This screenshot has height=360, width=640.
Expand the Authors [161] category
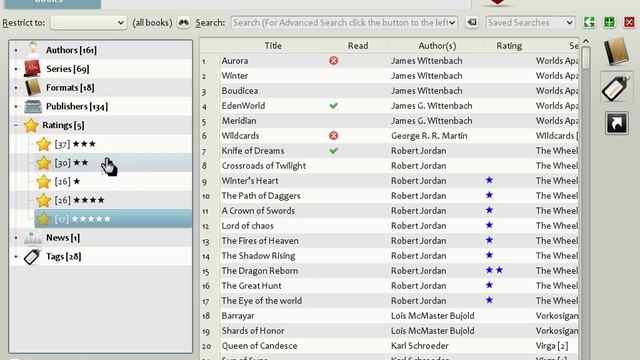coord(16,50)
